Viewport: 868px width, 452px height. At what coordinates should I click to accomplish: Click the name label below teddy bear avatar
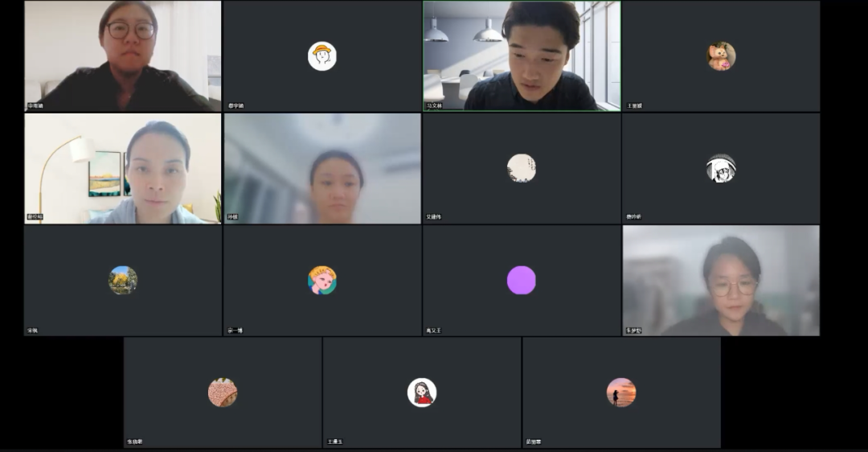pyautogui.click(x=635, y=106)
